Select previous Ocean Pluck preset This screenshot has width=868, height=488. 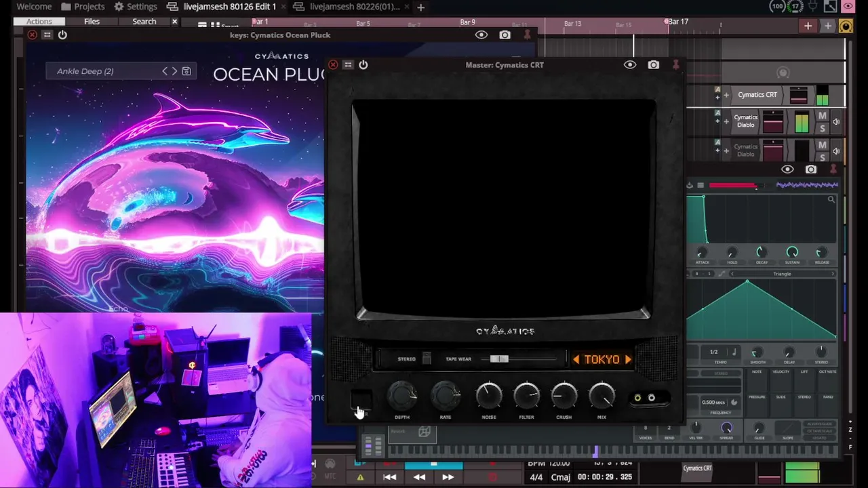pyautogui.click(x=165, y=71)
